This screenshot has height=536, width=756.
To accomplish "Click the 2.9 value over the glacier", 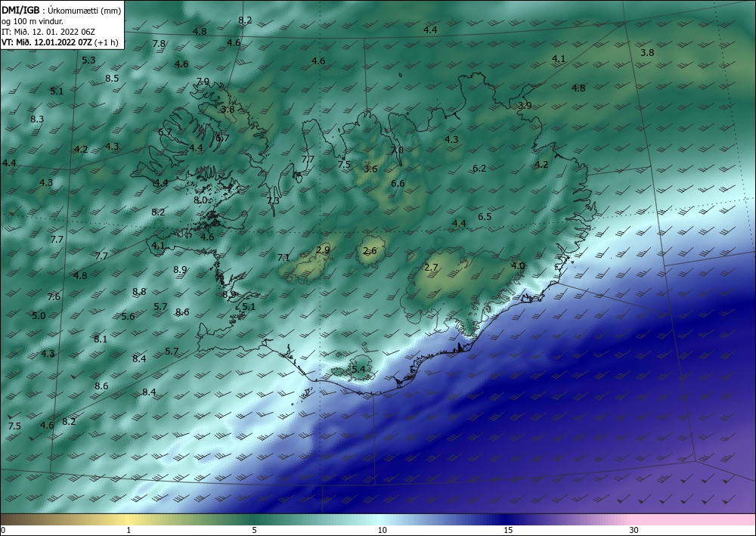I will coord(323,249).
